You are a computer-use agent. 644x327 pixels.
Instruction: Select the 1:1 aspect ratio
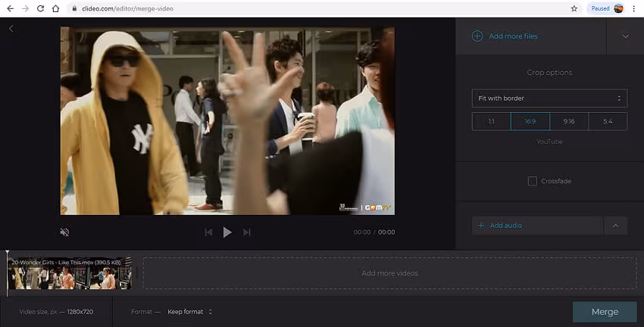491,121
